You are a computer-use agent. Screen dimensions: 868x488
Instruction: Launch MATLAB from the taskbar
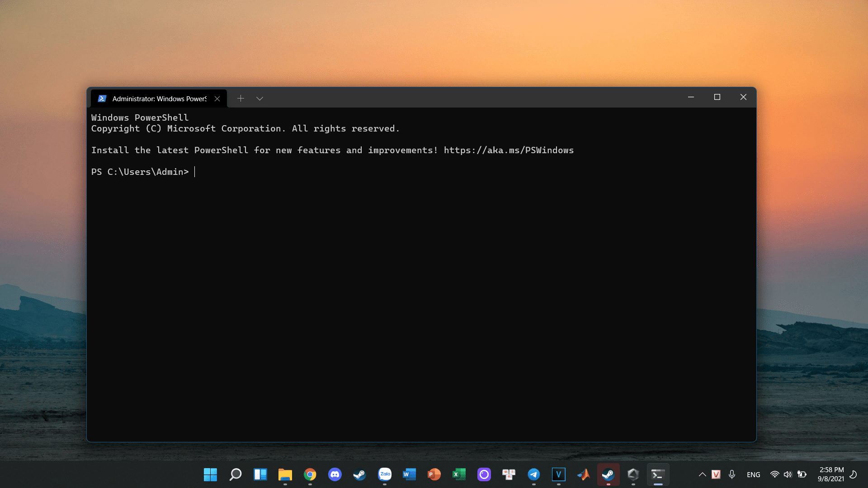pos(584,474)
